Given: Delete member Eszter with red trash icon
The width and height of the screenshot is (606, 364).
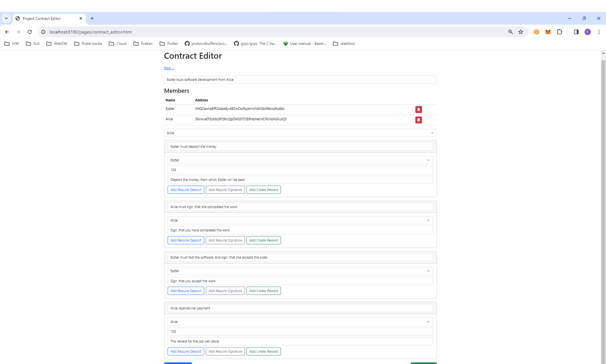Looking at the screenshot, I should (419, 110).
